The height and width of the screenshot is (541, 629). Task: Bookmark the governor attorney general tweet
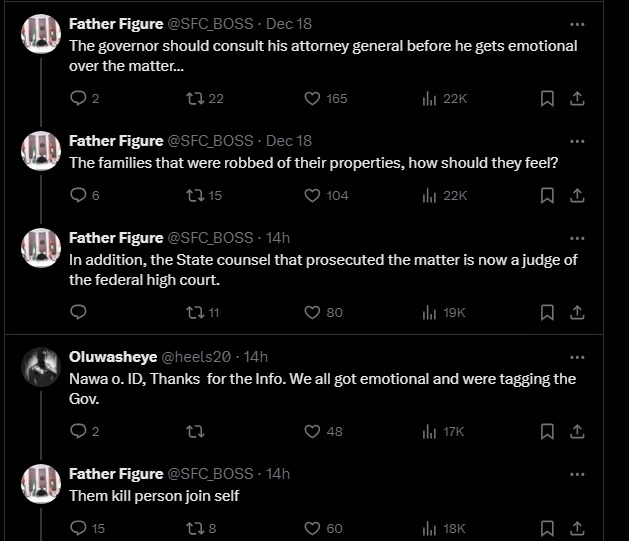(x=547, y=98)
